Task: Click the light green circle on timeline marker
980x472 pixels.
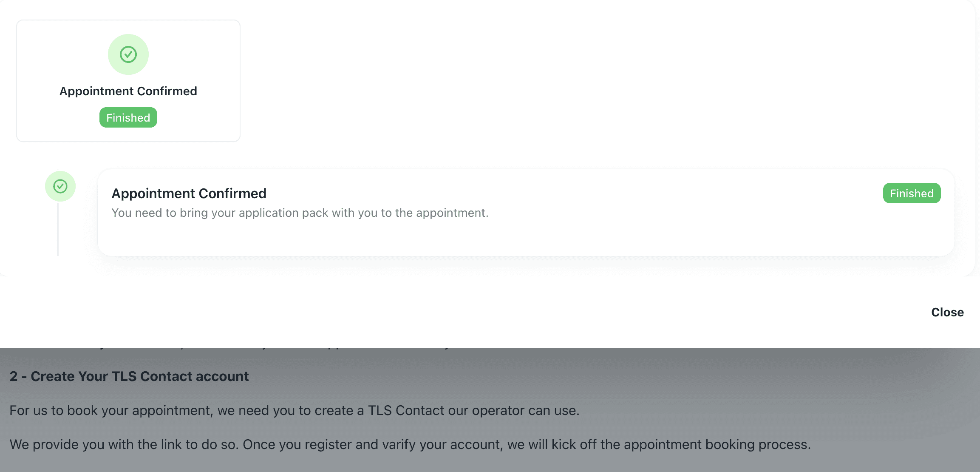Action: coord(60,186)
